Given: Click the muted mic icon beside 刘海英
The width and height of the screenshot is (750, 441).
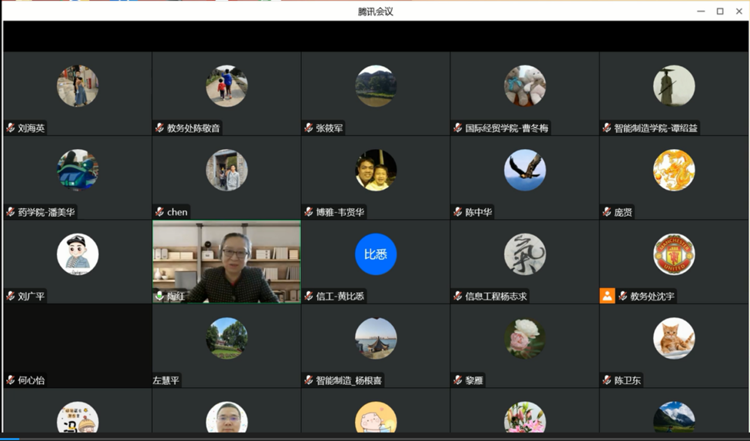Looking at the screenshot, I should pos(11,128).
